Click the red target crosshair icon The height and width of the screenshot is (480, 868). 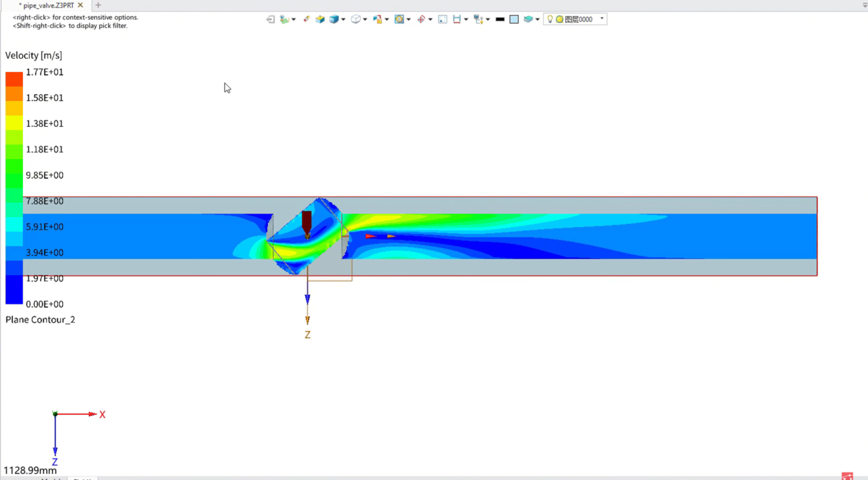point(421,20)
